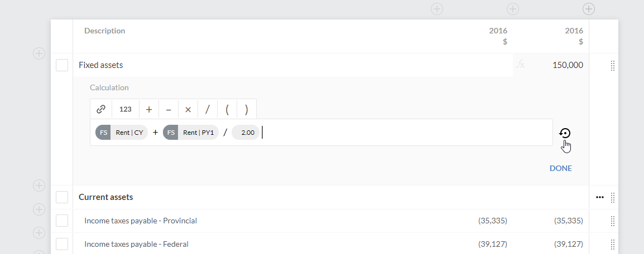Image resolution: width=644 pixels, height=254 pixels.
Task: Add a plus operator to the formula
Action: (x=149, y=109)
